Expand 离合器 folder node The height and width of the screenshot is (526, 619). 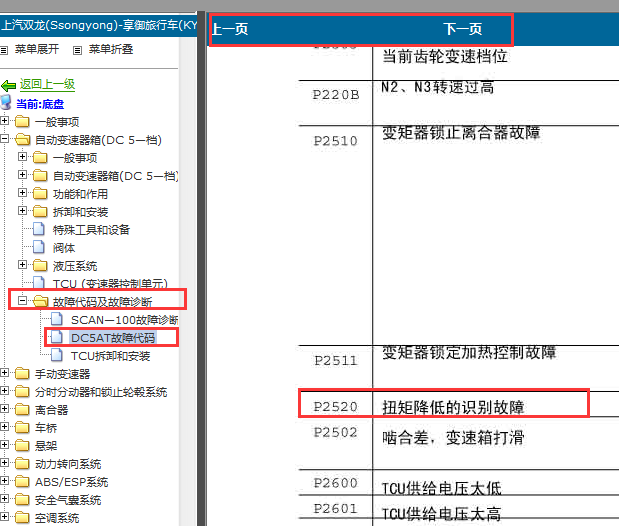tap(4, 408)
